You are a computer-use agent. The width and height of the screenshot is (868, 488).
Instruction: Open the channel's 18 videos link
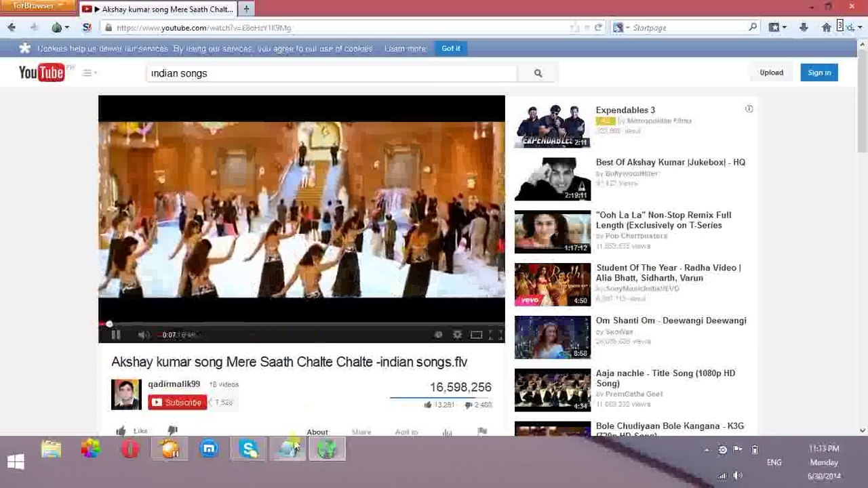224,384
